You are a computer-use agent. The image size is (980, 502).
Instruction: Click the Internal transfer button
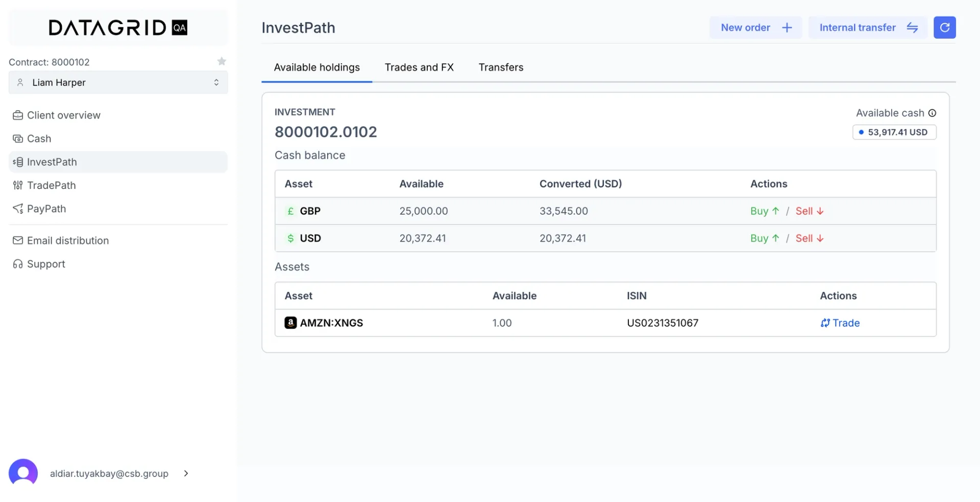[868, 28]
